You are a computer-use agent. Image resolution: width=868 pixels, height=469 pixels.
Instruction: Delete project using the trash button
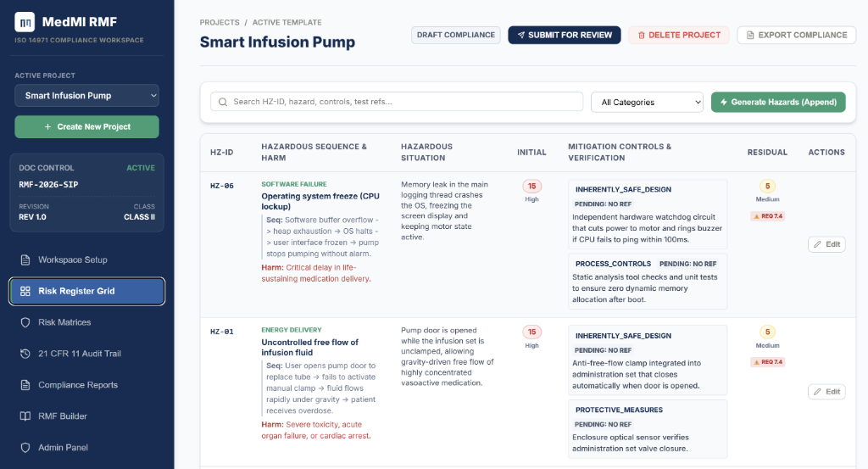pos(679,35)
